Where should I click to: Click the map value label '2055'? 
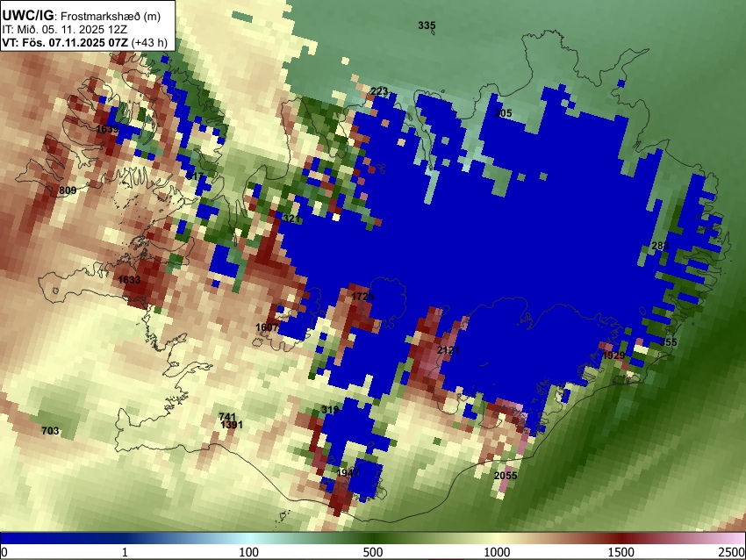[x=506, y=476]
